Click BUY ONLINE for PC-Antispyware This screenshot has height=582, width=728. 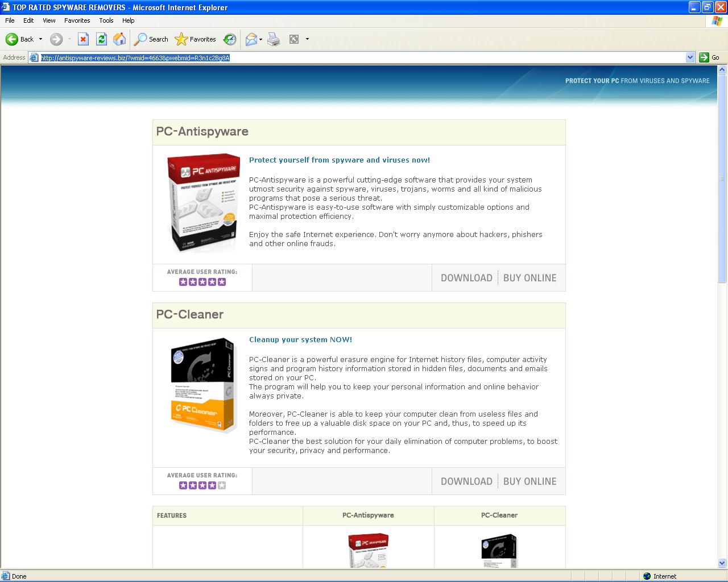click(530, 278)
